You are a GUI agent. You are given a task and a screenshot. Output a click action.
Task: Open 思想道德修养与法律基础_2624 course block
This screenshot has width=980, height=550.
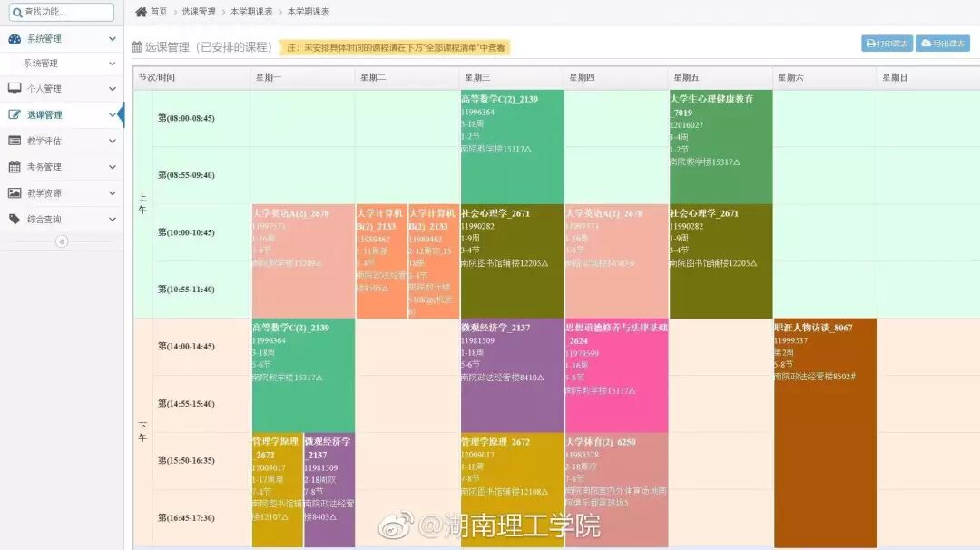tap(616, 375)
